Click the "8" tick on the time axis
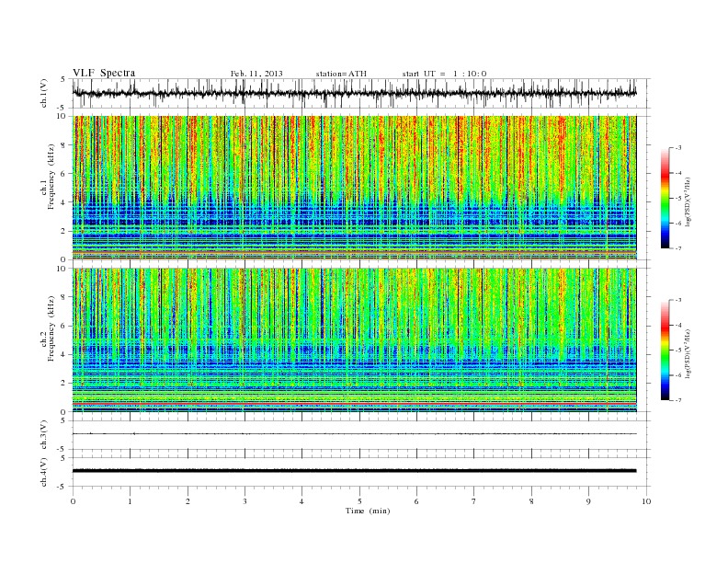Image resolution: width=728 pixels, height=563 pixels. pos(531,501)
